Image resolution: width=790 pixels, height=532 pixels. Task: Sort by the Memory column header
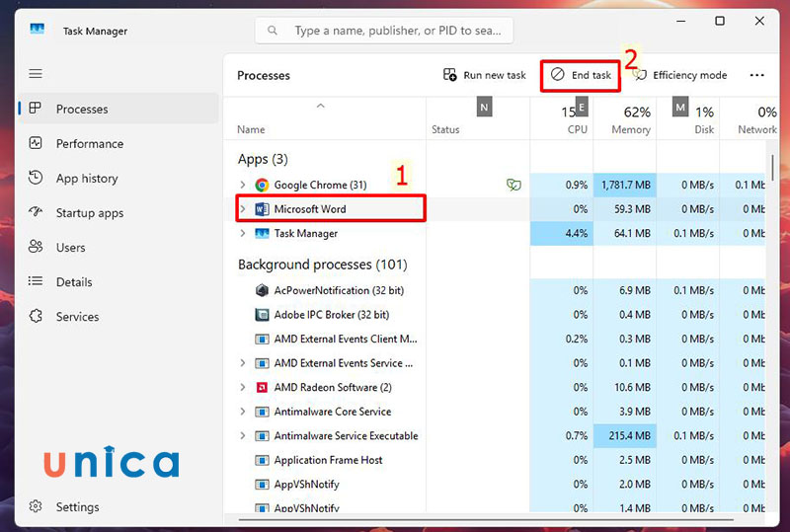point(625,118)
